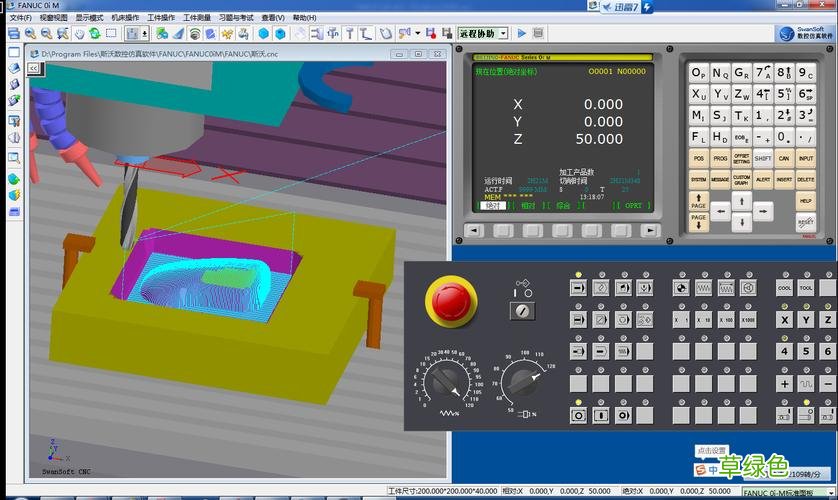
Task: Click the RESET key on the keypad
Action: click(805, 221)
